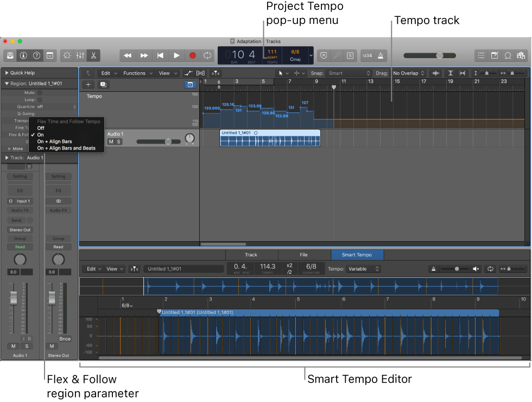Open the Mixer with the faders icon
Screen dimensions: 532x402
click(79, 55)
